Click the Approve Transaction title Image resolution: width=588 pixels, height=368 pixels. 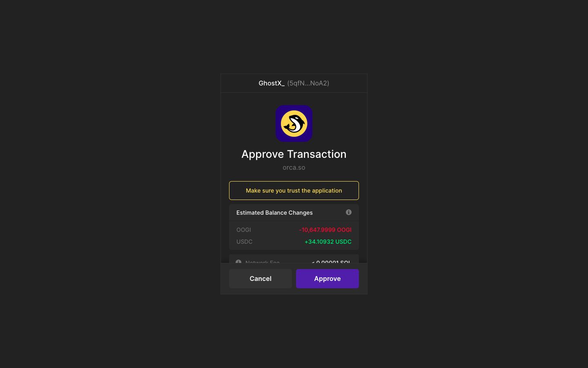[x=294, y=154]
